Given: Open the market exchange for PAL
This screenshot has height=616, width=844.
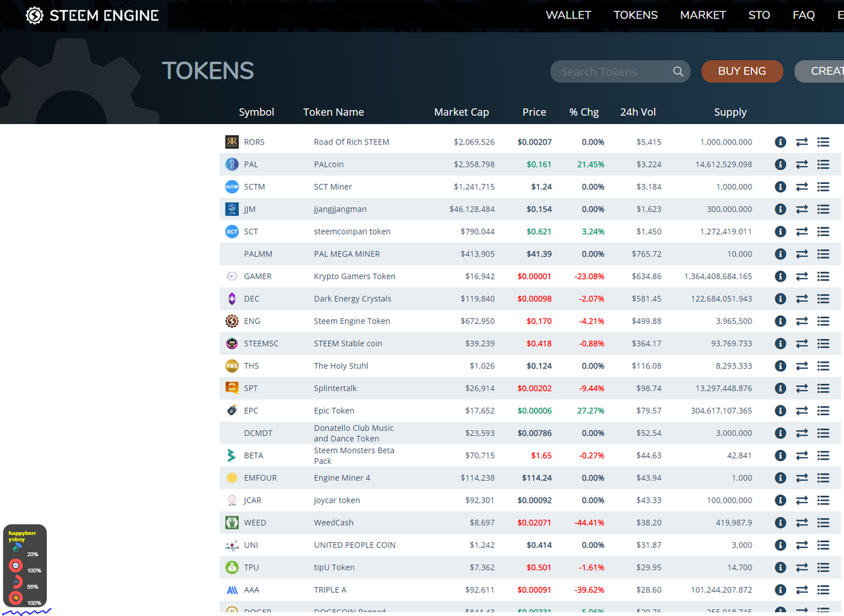Looking at the screenshot, I should (x=802, y=164).
